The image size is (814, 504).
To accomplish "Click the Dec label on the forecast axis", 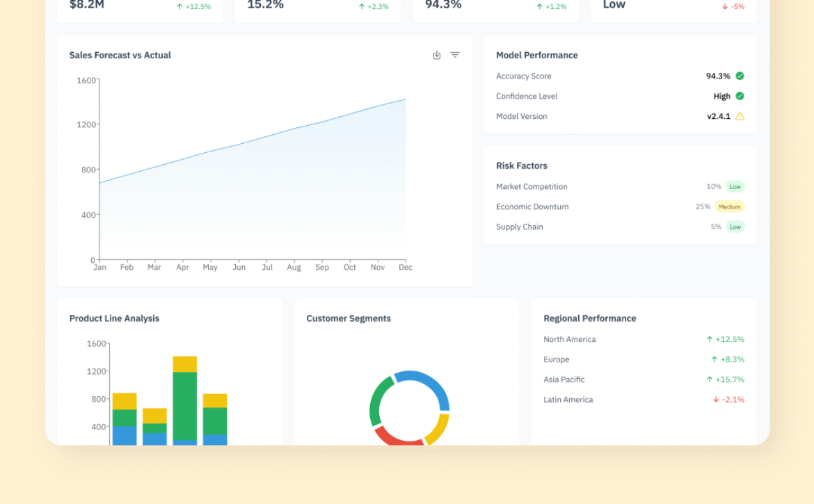I will (406, 267).
